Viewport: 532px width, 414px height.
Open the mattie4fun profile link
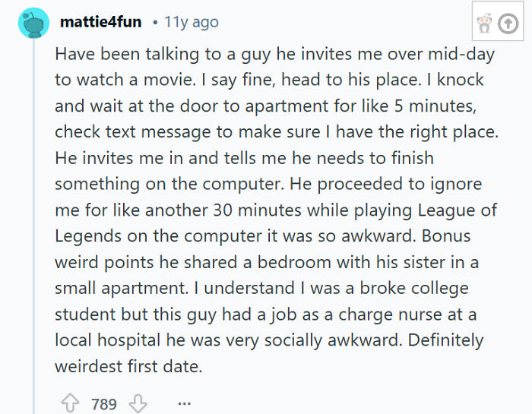pyautogui.click(x=100, y=22)
